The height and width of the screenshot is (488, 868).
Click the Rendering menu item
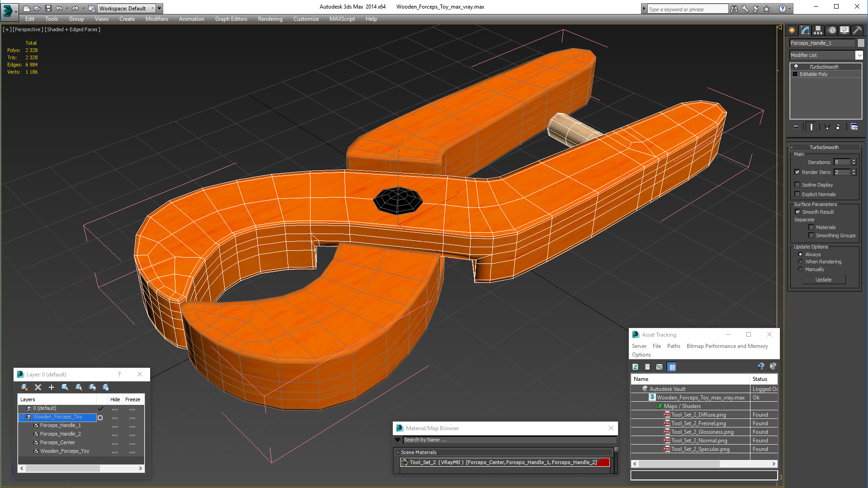(x=269, y=19)
